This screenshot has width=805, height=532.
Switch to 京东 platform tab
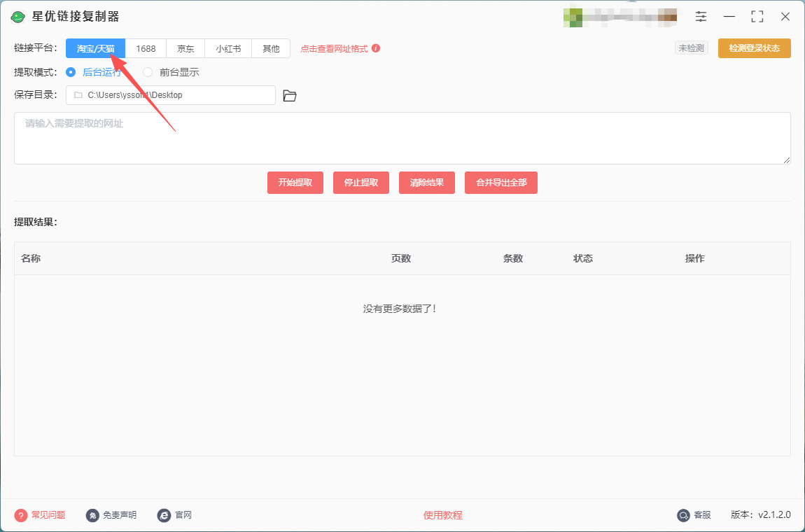pyautogui.click(x=185, y=49)
